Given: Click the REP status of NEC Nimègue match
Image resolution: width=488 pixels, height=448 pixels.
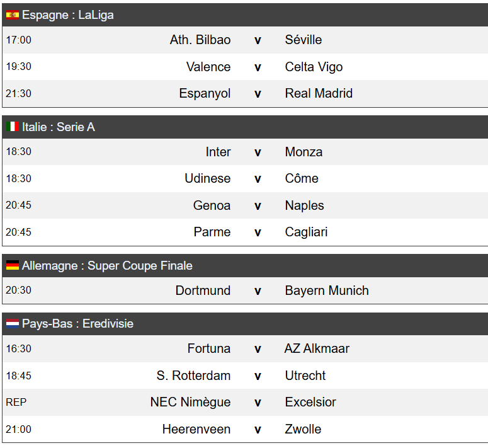Looking at the screenshot, I should coord(16,402).
